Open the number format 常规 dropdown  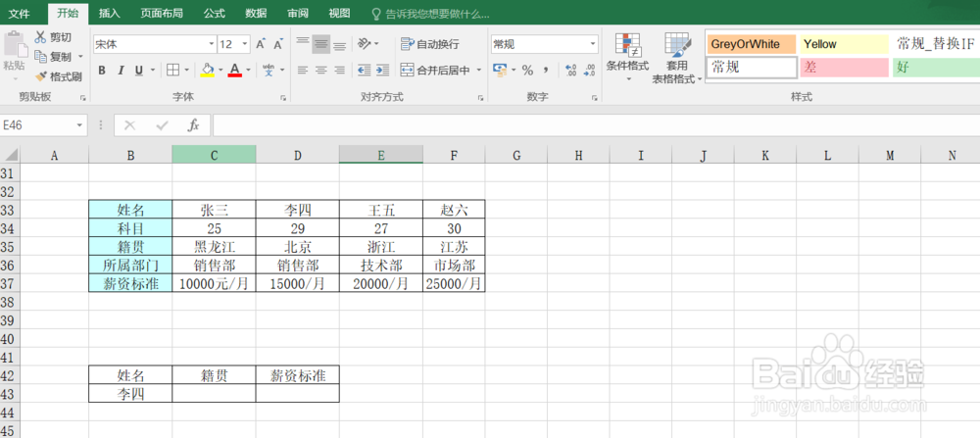pos(593,44)
